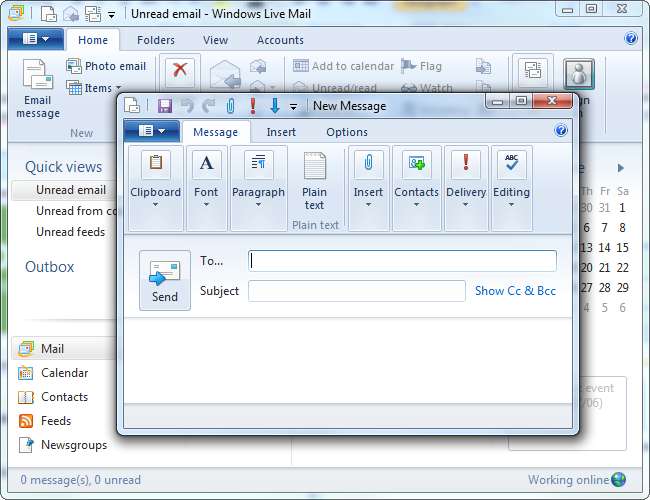
Task: Click Photo email in Windows Live Mail ribbon
Action: [x=107, y=66]
